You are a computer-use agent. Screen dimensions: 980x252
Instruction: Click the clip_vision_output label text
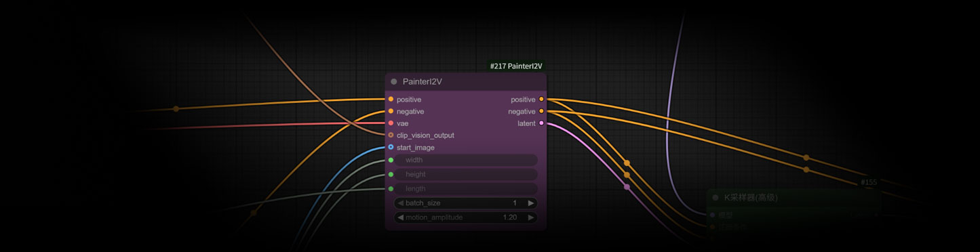(425, 135)
